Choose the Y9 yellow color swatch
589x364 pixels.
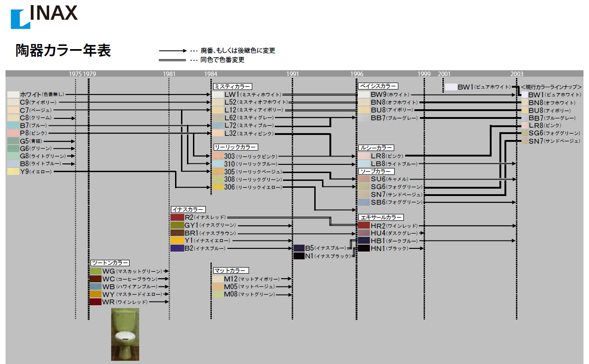(x=13, y=172)
